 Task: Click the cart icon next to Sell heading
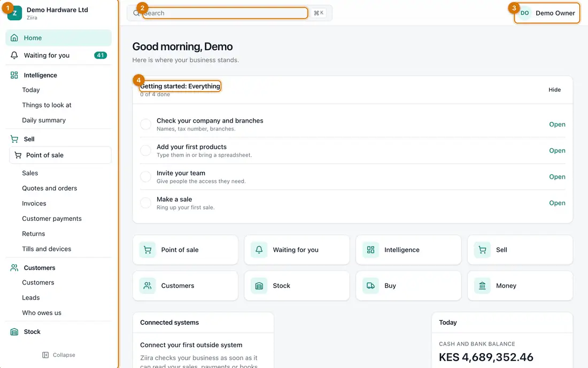tap(14, 139)
